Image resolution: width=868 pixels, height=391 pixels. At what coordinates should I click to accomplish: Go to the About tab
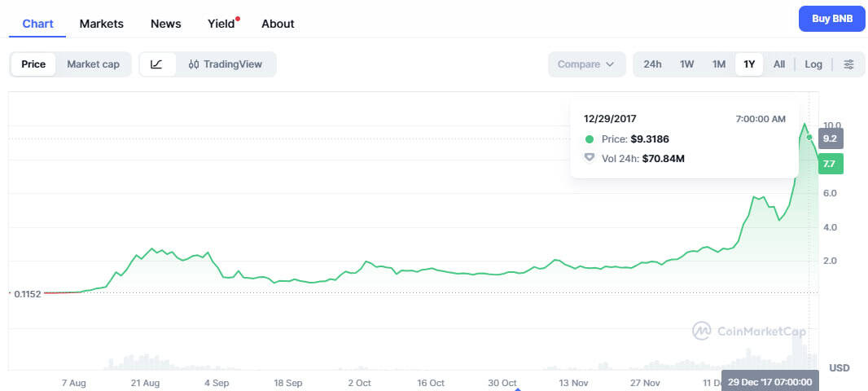click(x=278, y=24)
